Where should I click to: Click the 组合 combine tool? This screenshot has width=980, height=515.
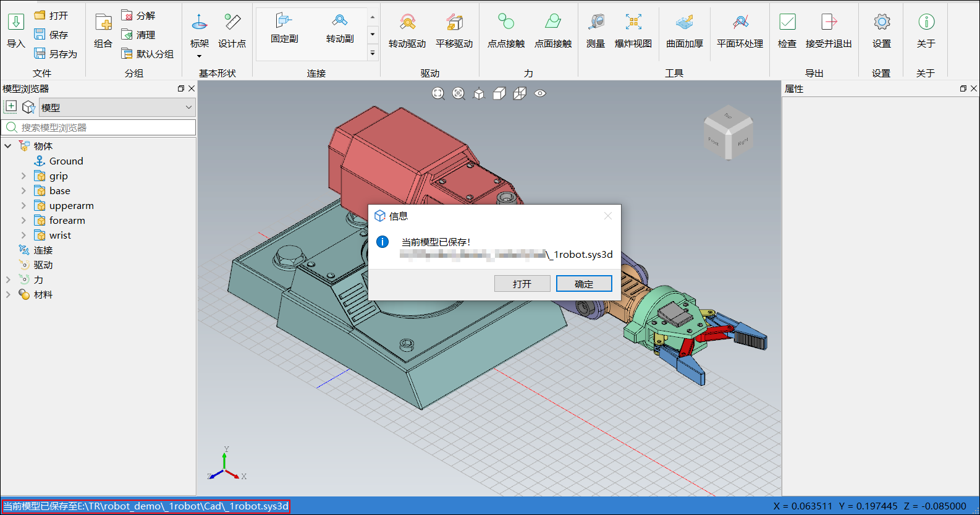tap(103, 30)
